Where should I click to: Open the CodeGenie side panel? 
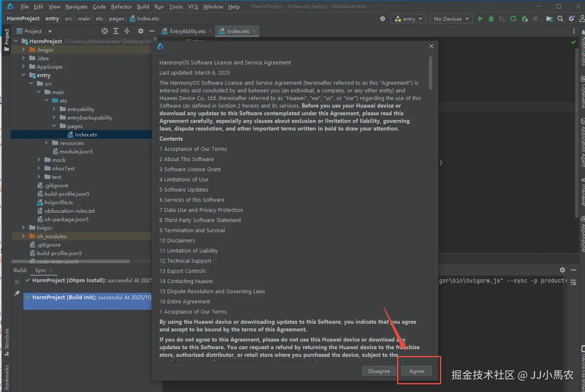tap(583, 92)
